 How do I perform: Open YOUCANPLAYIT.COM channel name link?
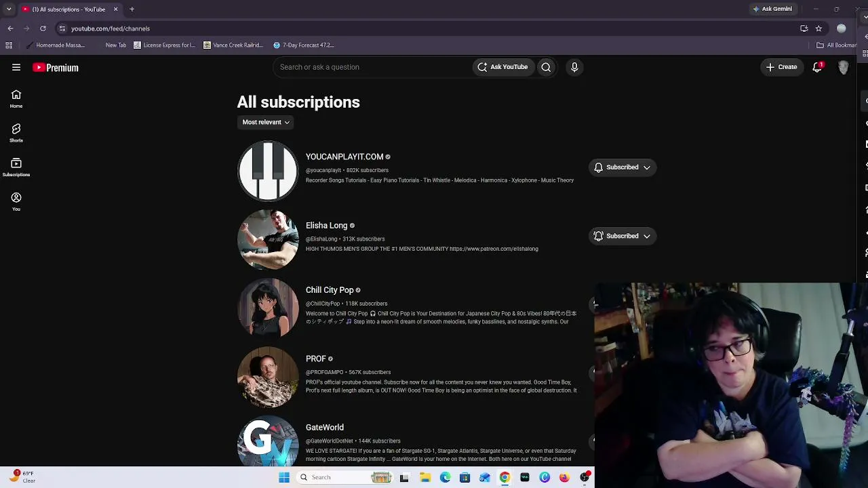(344, 157)
